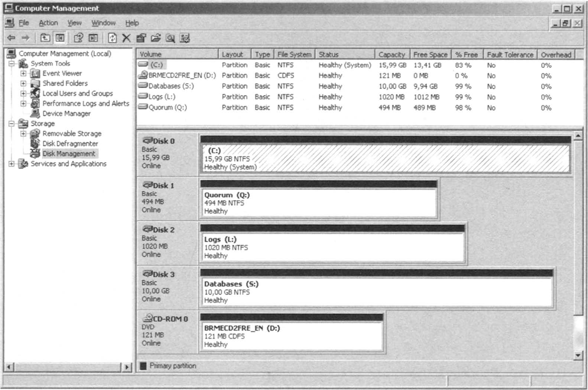Select Device Manager in the tree
588x390 pixels.
coord(66,114)
